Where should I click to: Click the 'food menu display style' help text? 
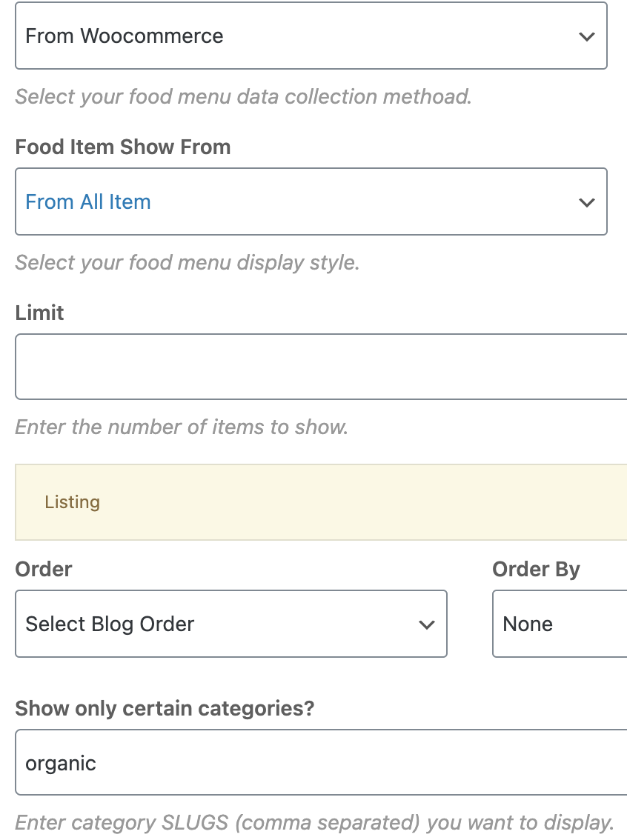[187, 262]
